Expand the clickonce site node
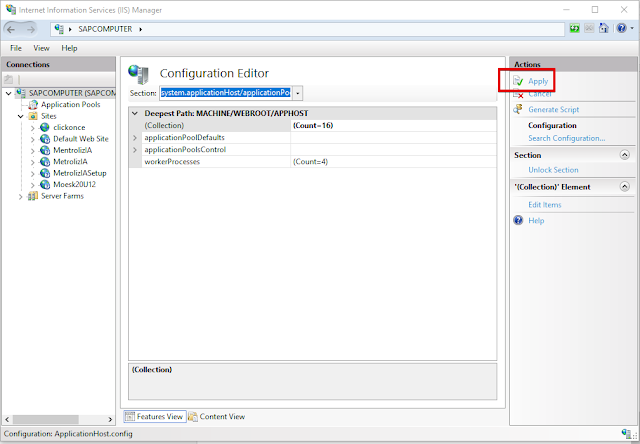The height and width of the screenshot is (444, 640). 33,128
